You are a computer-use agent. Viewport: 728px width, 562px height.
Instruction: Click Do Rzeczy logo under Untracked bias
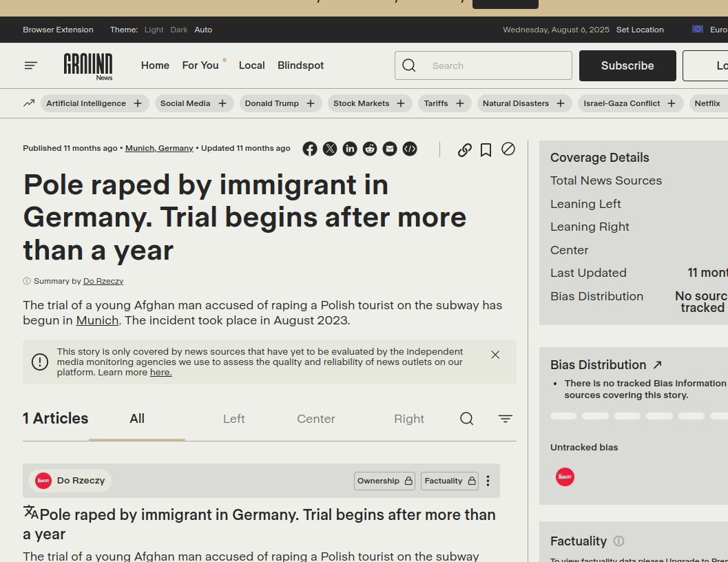[565, 477]
